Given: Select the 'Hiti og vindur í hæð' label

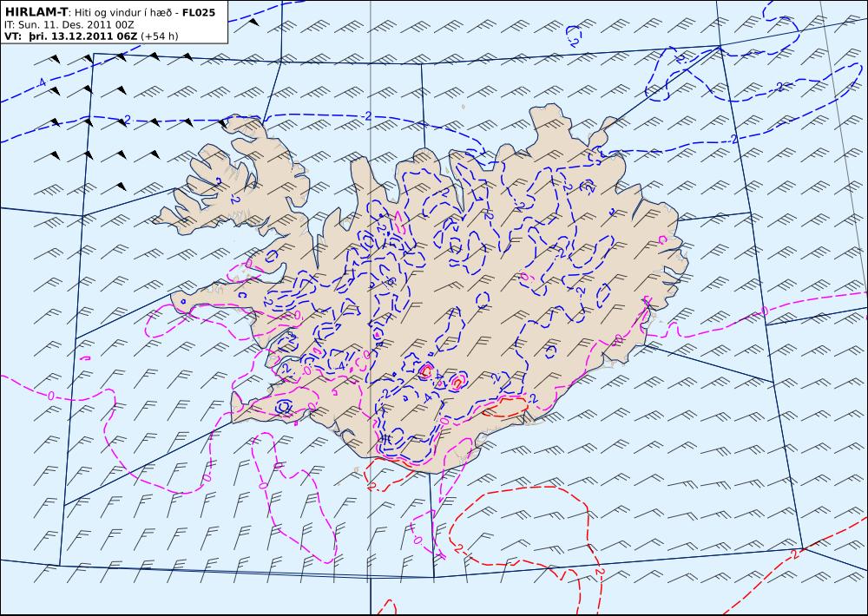Looking at the screenshot, I should pyautogui.click(x=125, y=13).
